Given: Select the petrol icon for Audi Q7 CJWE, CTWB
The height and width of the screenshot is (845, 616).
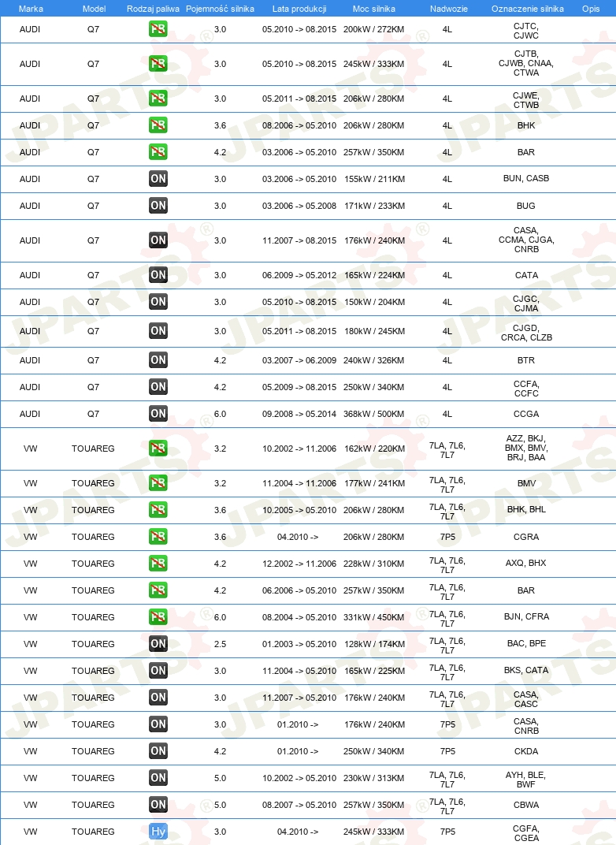Looking at the screenshot, I should pos(158,99).
